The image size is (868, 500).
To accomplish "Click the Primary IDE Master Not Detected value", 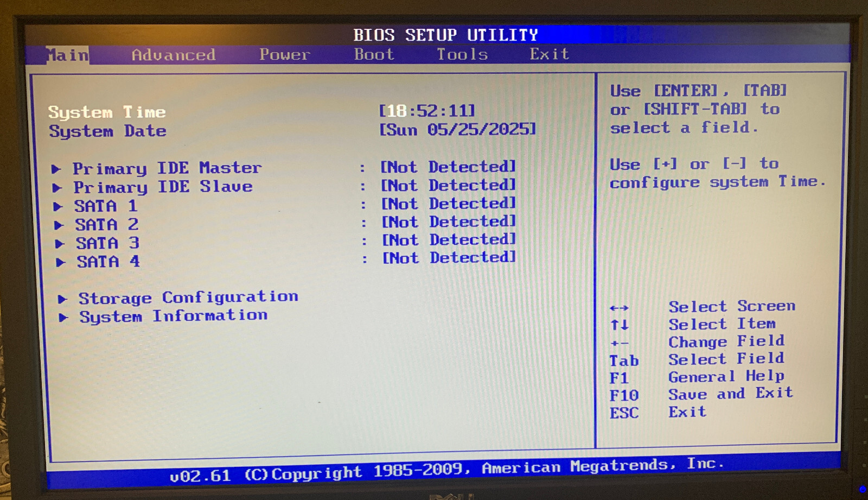I will [x=448, y=167].
